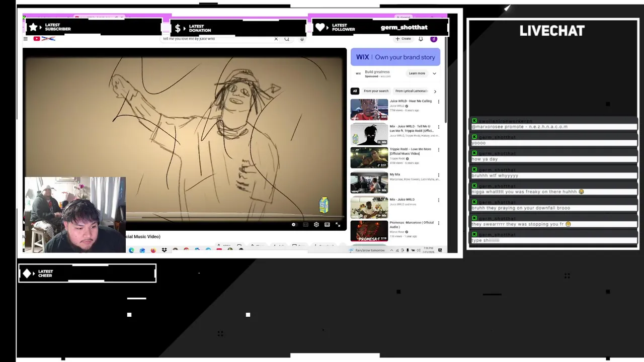The image size is (644, 362).
Task: Open the Windows notification center icon
Action: (x=440, y=250)
